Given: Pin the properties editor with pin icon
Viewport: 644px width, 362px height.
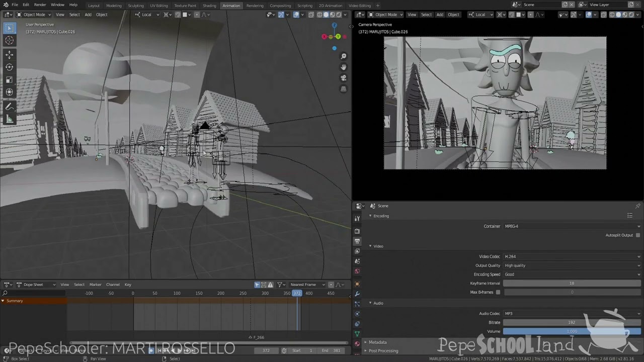Looking at the screenshot, I should click(637, 206).
